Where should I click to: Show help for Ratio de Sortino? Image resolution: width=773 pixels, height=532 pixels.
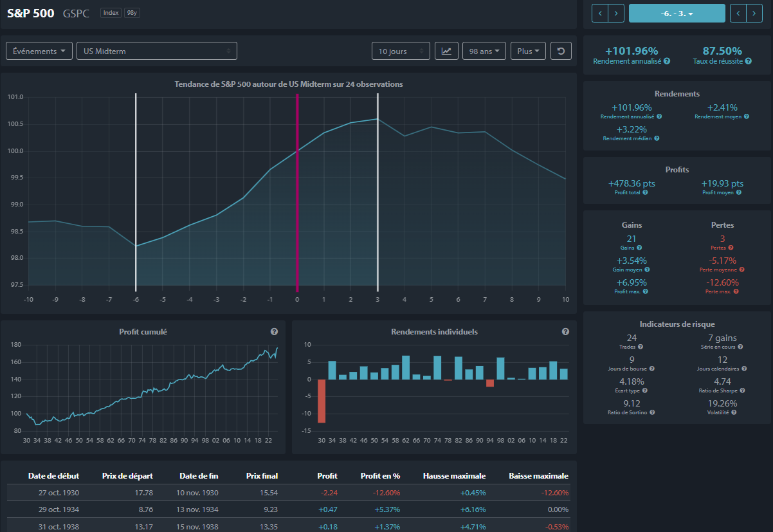point(652,412)
